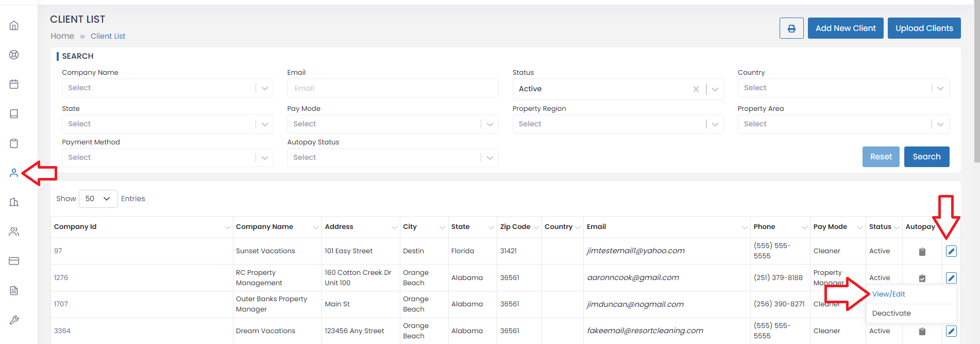
Task: Click the Add New Client button
Action: [845, 28]
